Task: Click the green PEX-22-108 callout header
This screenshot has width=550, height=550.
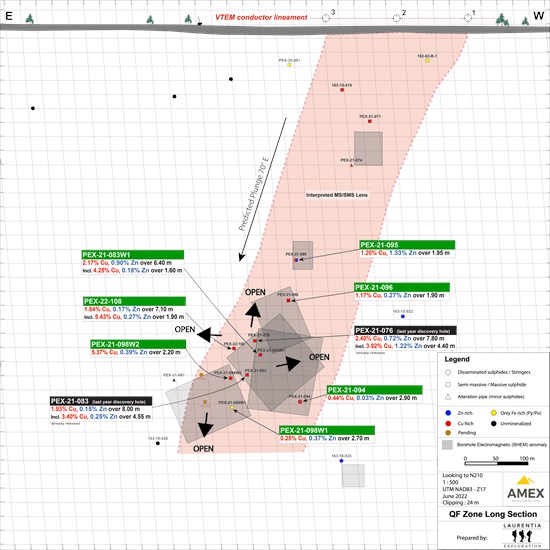Action: [134, 301]
